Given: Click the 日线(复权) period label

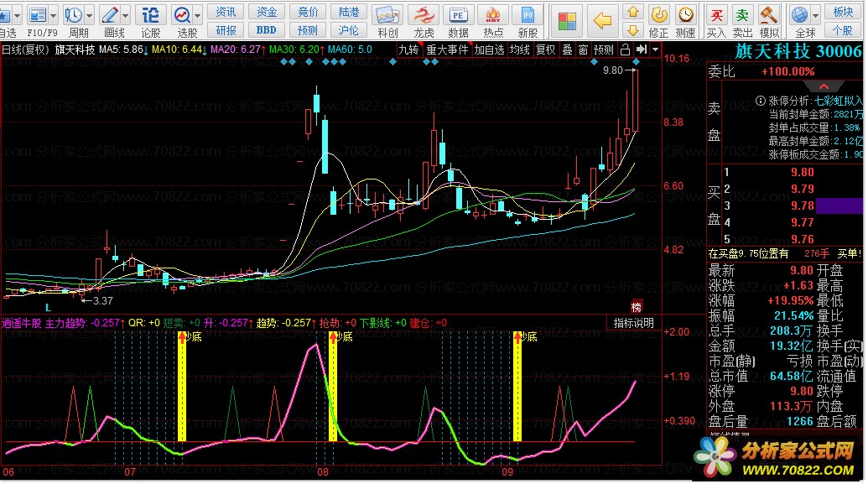Looking at the screenshot, I should (25, 49).
